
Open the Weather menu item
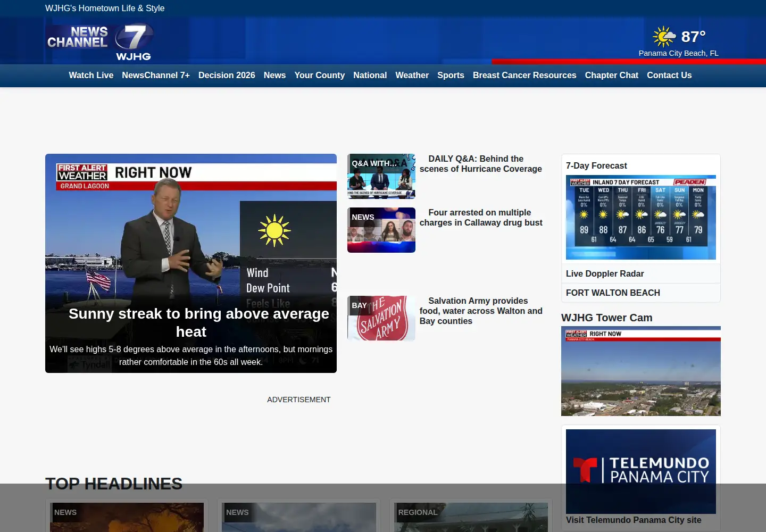pos(412,76)
